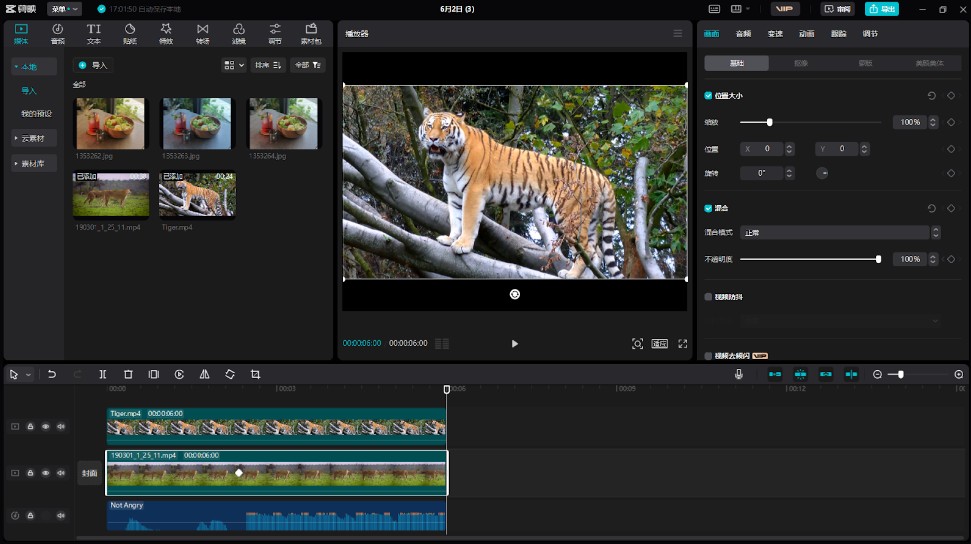This screenshot has width=971, height=544.
Task: Switch to the Animation (动画) properties tab
Action: tap(807, 33)
